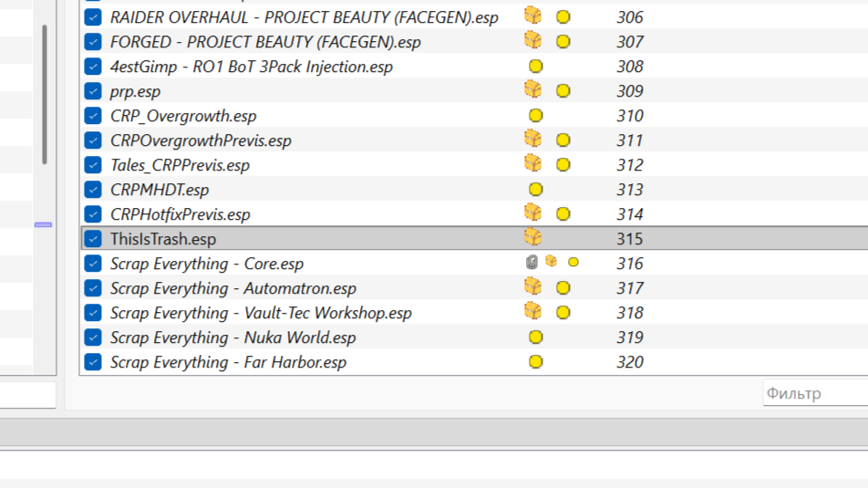Click the archive box icon for prp.esp
The height and width of the screenshot is (488, 868).
[532, 89]
